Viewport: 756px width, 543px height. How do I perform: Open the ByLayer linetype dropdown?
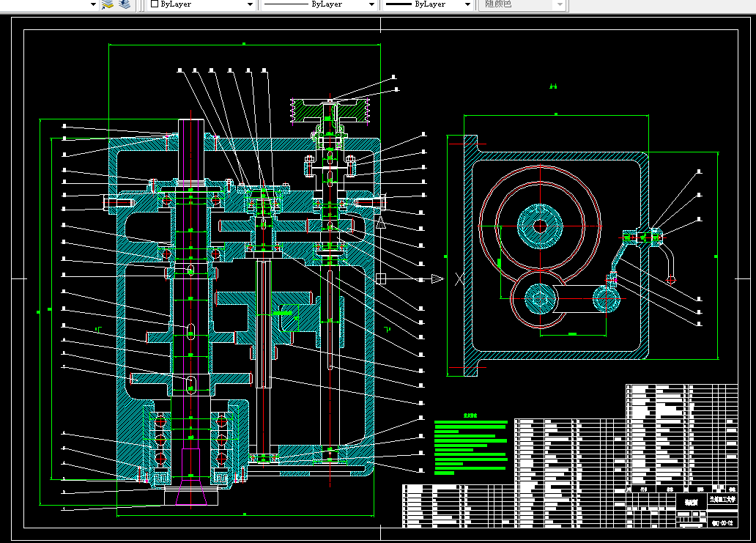318,4
